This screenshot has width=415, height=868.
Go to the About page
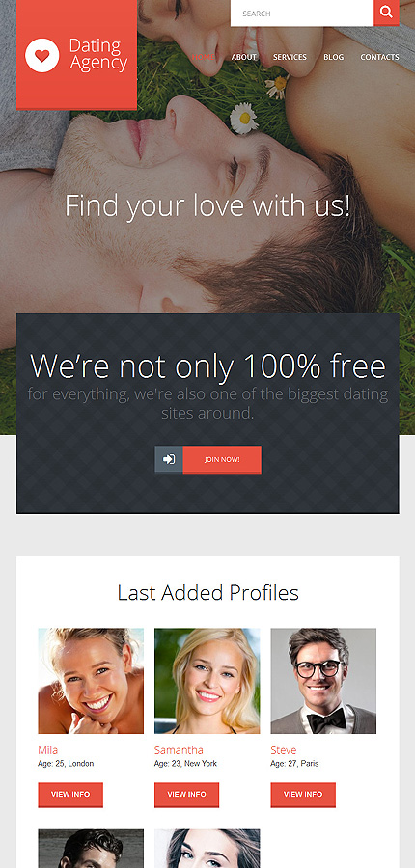244,57
